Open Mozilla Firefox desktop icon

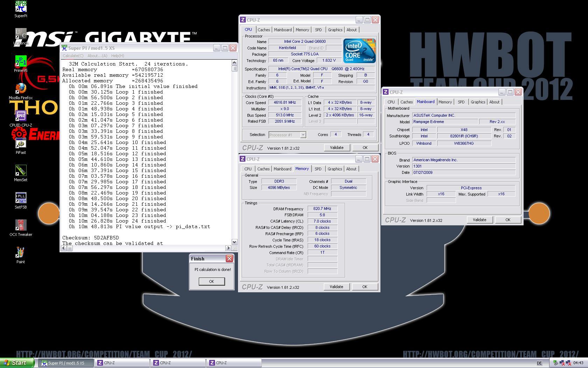(x=21, y=91)
